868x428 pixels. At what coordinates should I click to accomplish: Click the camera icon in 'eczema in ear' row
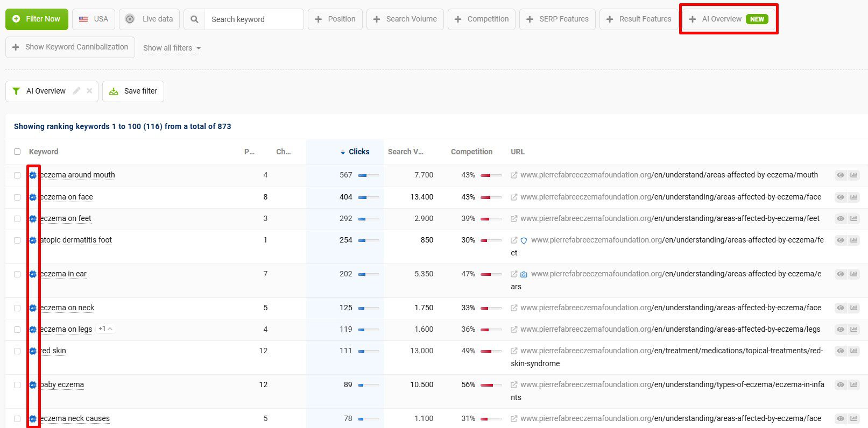click(524, 274)
